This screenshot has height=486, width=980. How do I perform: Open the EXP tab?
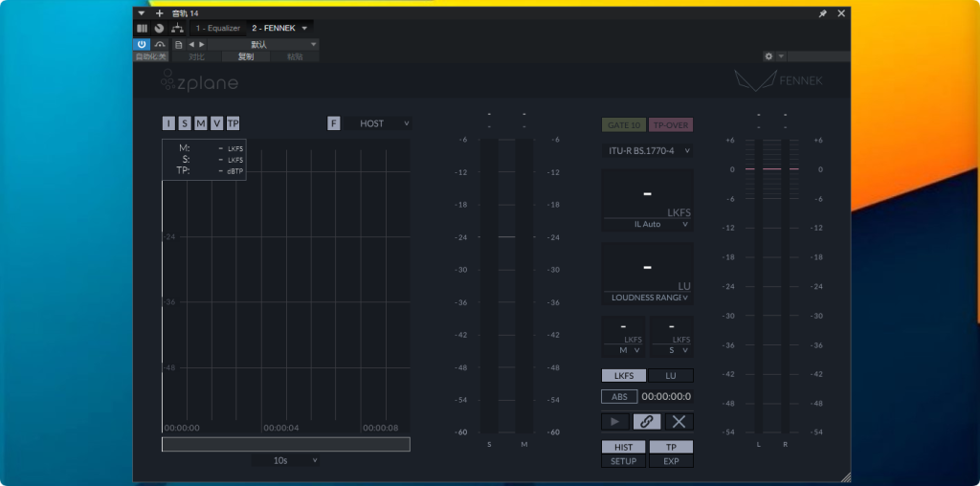671,461
